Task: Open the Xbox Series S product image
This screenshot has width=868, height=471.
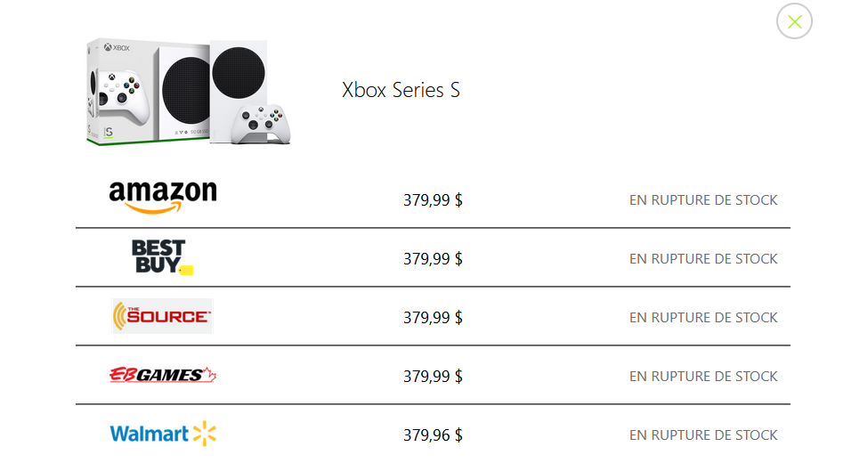Action: click(x=190, y=91)
